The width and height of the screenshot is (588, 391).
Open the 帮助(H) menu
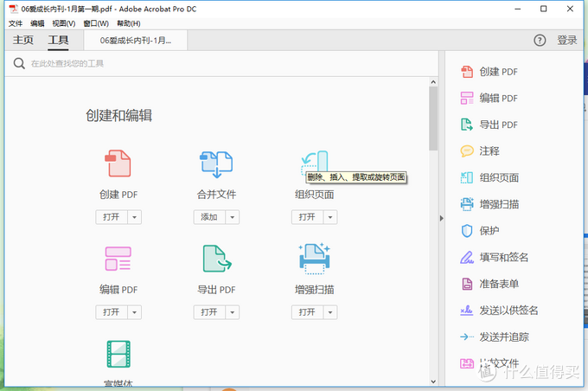pyautogui.click(x=129, y=23)
